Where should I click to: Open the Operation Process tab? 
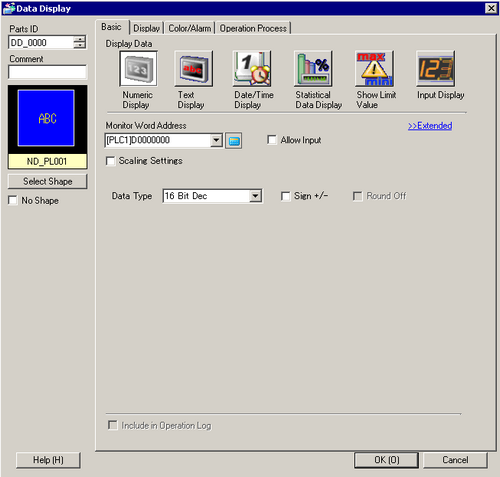coord(253,28)
